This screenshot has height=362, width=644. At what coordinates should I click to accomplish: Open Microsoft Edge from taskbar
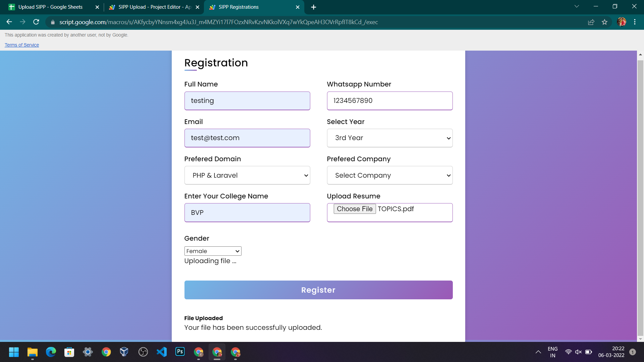tap(51, 352)
